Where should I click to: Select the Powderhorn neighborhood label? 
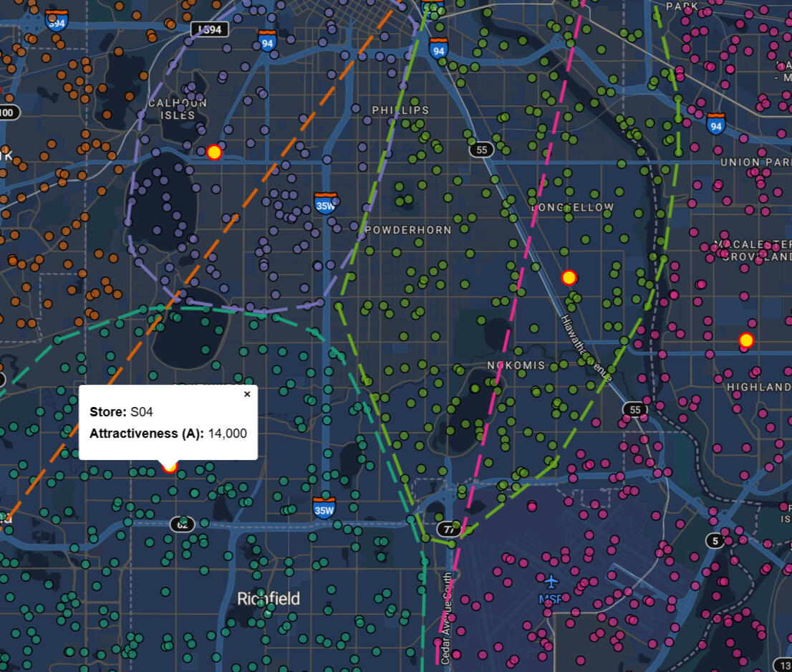(408, 230)
